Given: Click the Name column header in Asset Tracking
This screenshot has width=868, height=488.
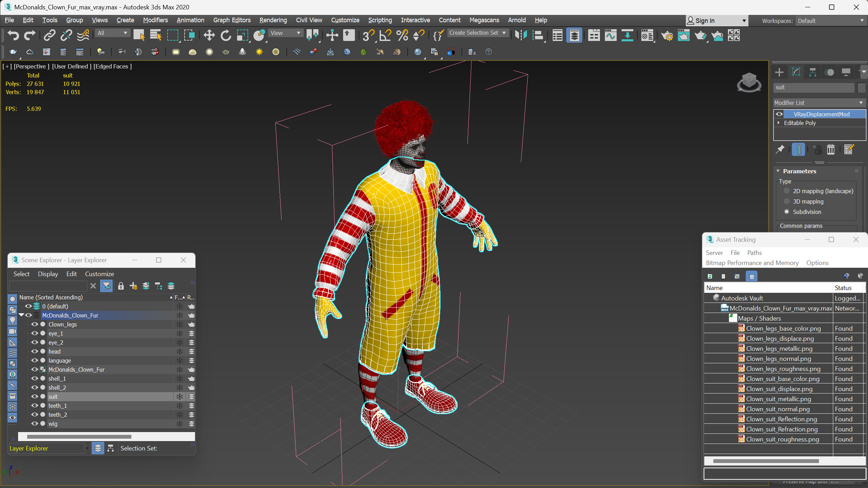Looking at the screenshot, I should 768,288.
